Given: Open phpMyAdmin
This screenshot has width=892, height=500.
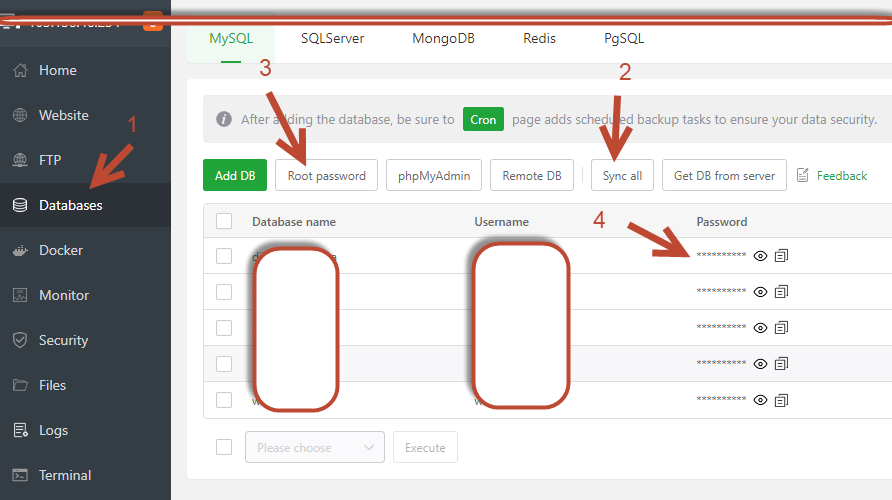Looking at the screenshot, I should [434, 175].
